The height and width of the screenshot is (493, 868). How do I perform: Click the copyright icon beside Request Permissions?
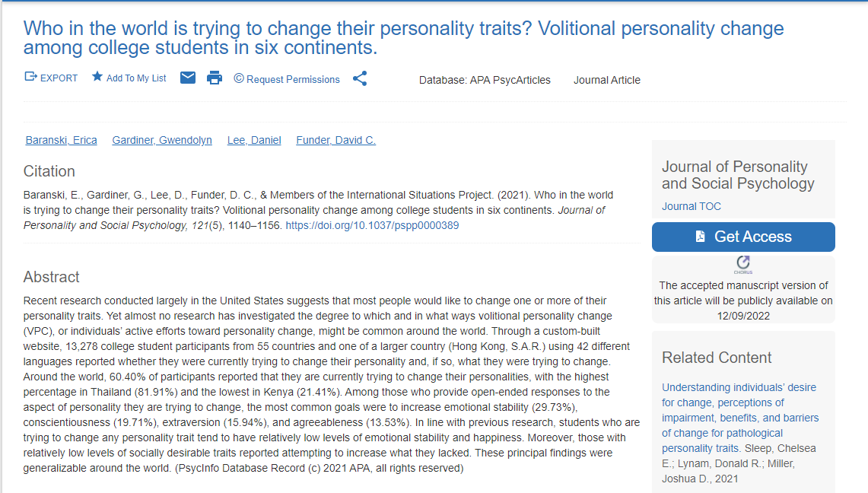[x=239, y=79]
